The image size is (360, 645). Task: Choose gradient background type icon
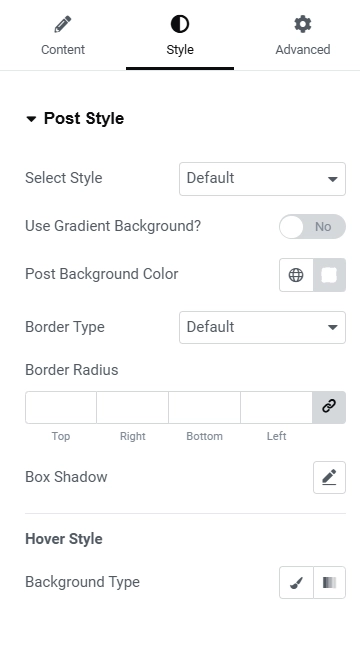[x=330, y=582]
